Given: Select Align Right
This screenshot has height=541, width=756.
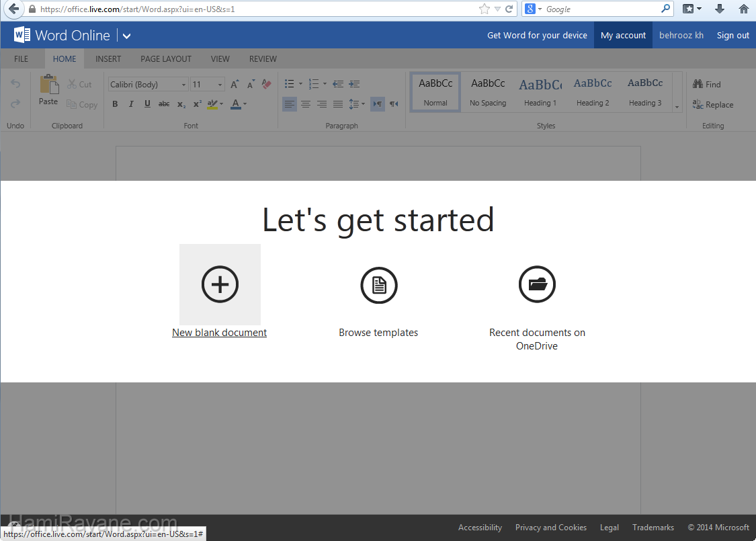Looking at the screenshot, I should tap(322, 103).
